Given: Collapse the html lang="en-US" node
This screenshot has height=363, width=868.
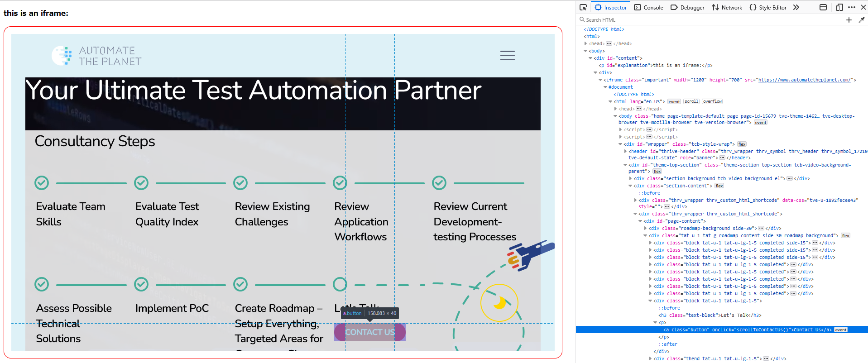Looking at the screenshot, I should 610,101.
